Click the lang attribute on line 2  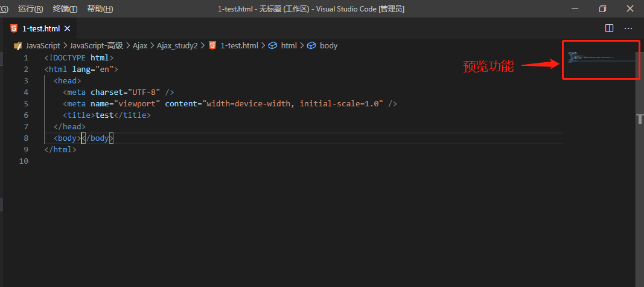click(81, 69)
